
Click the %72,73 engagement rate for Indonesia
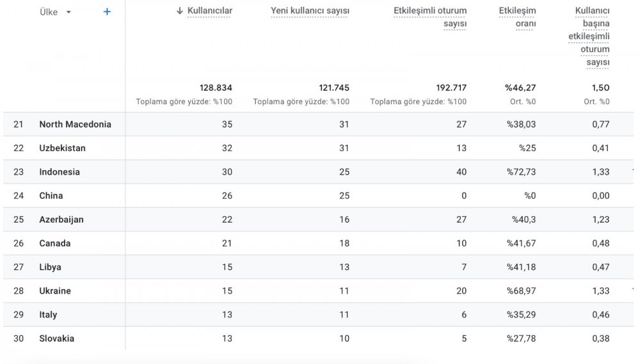(x=521, y=172)
